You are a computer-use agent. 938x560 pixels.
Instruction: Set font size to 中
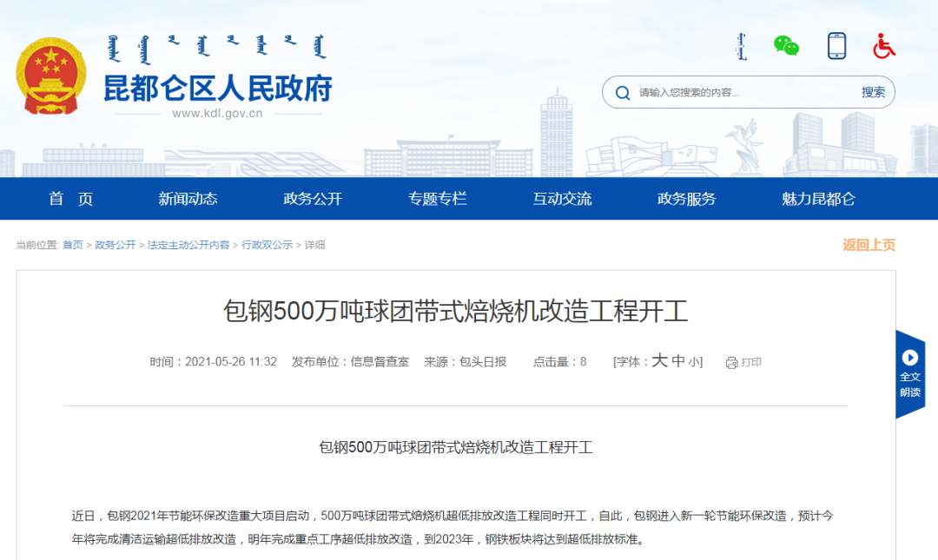(677, 361)
